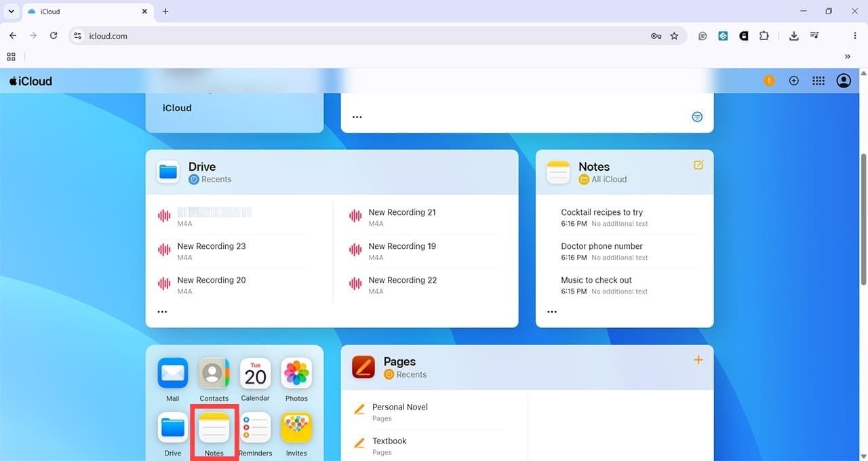Open top tile more options ellipsis
This screenshot has height=461, width=868.
[357, 117]
